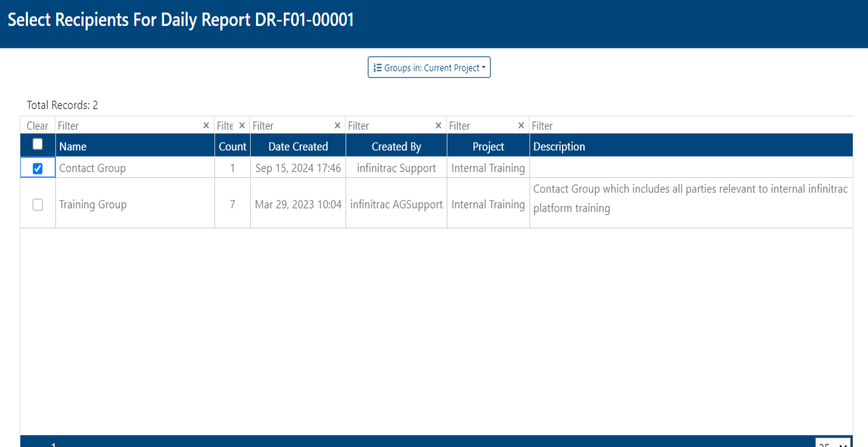Check the Training Group row checkbox
This screenshot has width=868, height=447.
[38, 204]
